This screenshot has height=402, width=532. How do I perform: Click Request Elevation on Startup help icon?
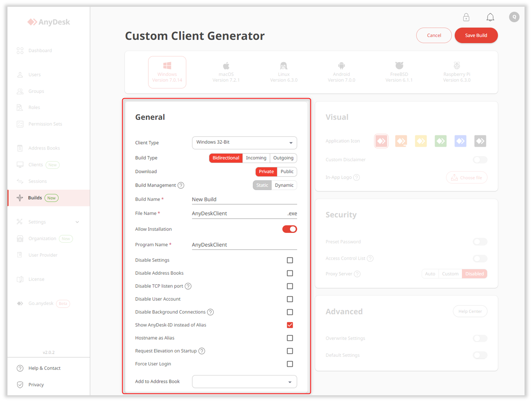202,351
